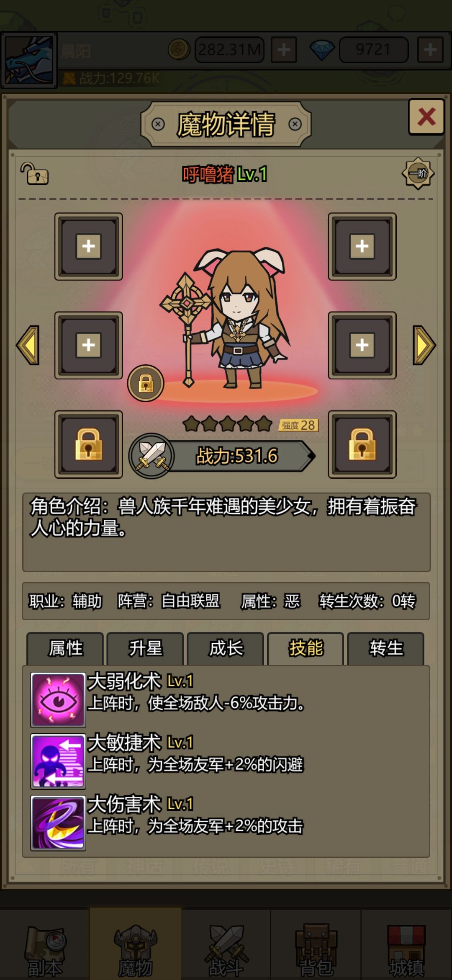Tap the 一阶 tier gear badge
The height and width of the screenshot is (980, 452).
(x=418, y=173)
